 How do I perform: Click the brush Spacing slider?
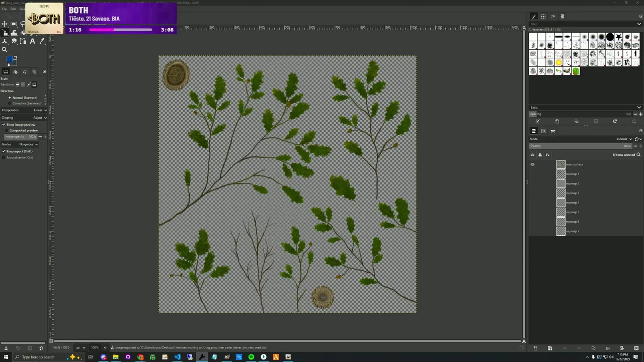pos(581,114)
